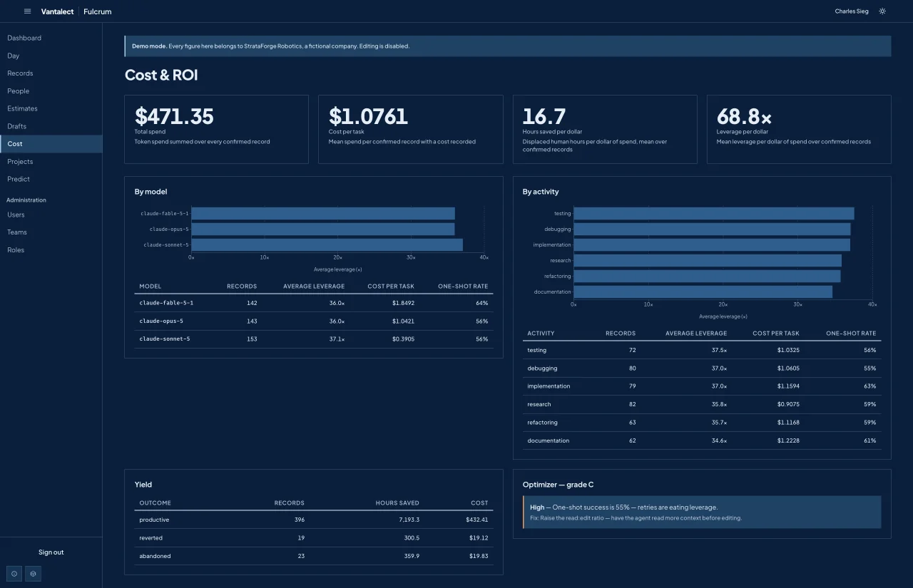Click the implementation bar in By activity chart
The width and height of the screenshot is (913, 588).
click(x=712, y=245)
